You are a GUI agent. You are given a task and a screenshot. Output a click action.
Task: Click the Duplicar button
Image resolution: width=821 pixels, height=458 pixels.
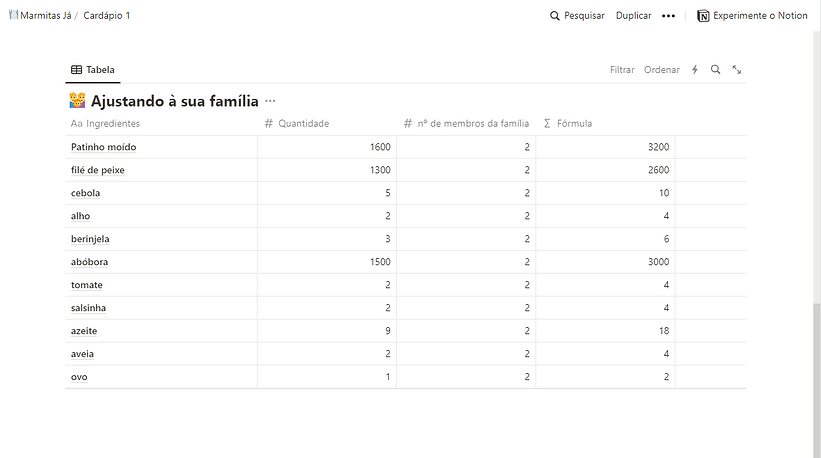[x=633, y=16]
